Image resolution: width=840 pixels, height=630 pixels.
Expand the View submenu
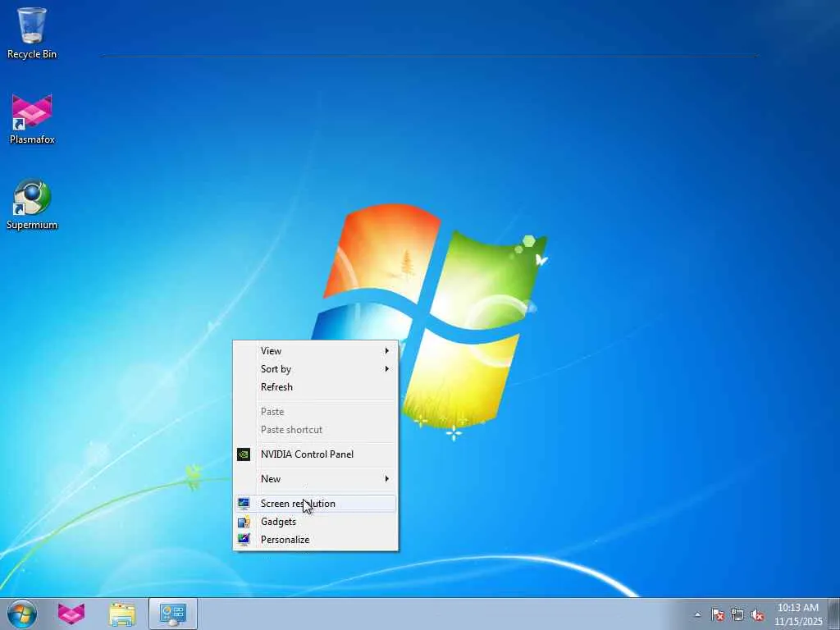tap(316, 351)
